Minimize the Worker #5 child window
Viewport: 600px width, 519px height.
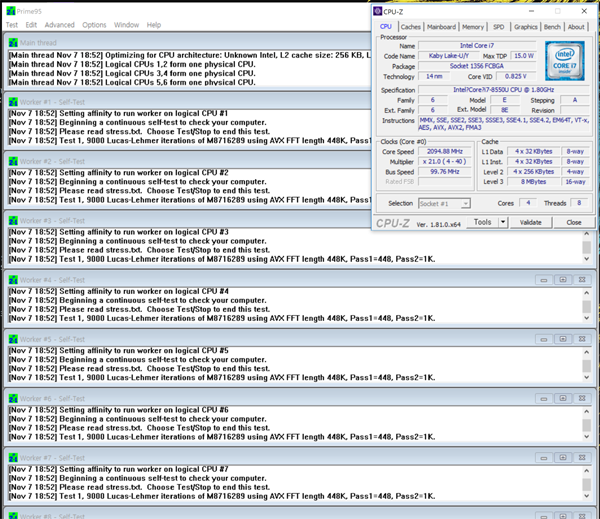[543, 339]
